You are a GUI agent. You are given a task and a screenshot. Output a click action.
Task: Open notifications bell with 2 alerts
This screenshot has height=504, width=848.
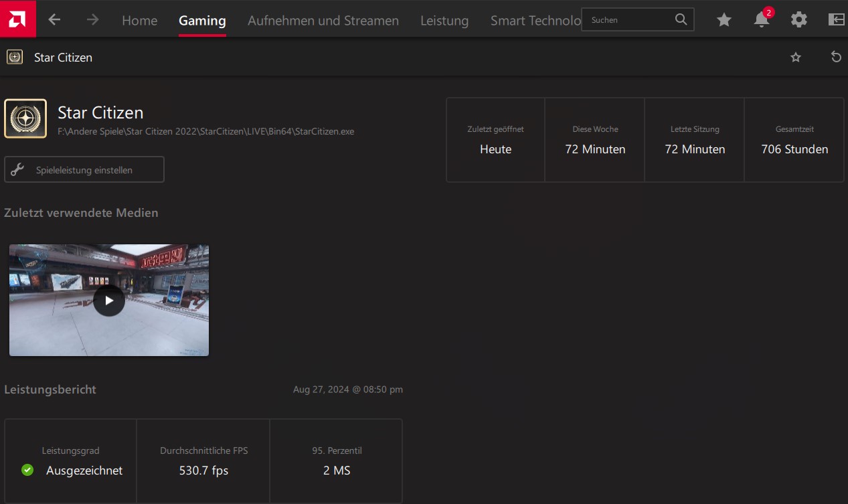[762, 19]
